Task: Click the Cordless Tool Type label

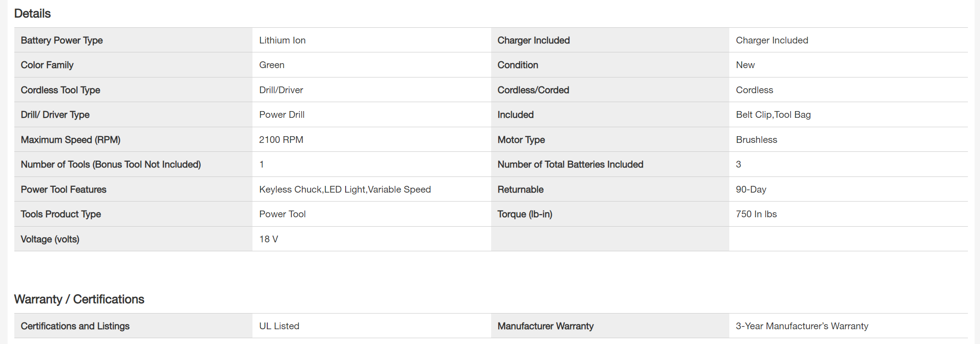Action: (x=60, y=90)
